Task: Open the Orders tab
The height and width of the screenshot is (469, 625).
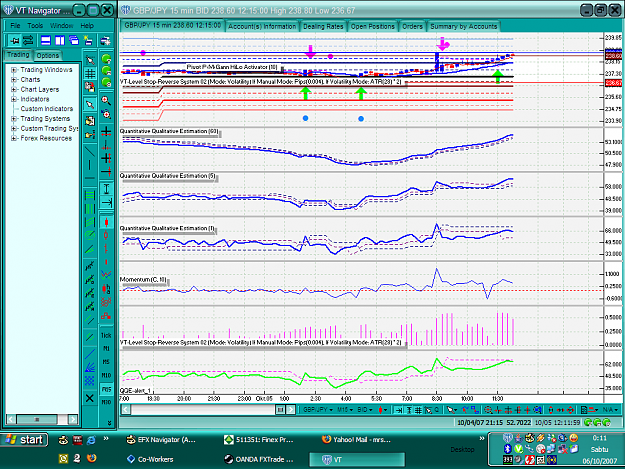Action: tap(412, 26)
